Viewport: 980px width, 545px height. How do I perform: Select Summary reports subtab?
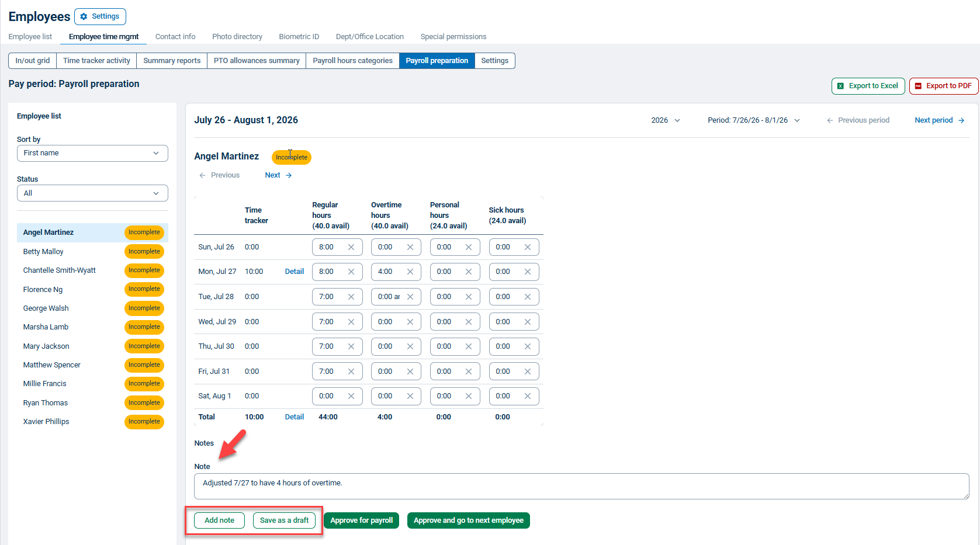(172, 61)
